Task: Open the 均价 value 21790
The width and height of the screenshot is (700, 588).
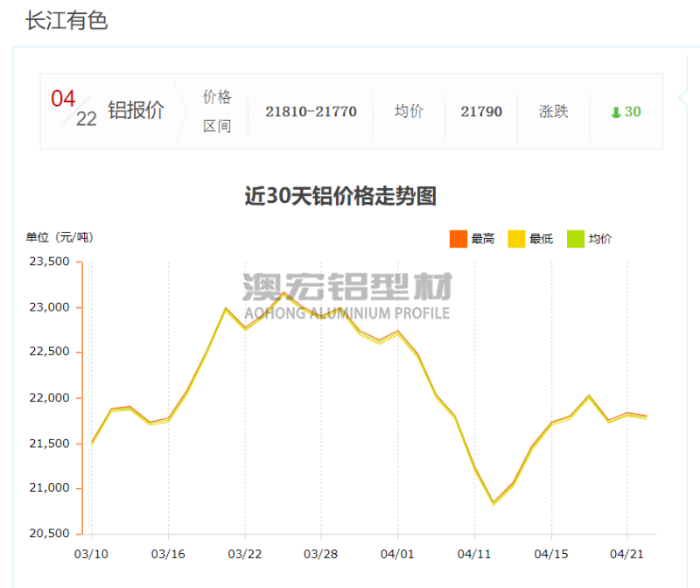Action: pyautogui.click(x=481, y=112)
